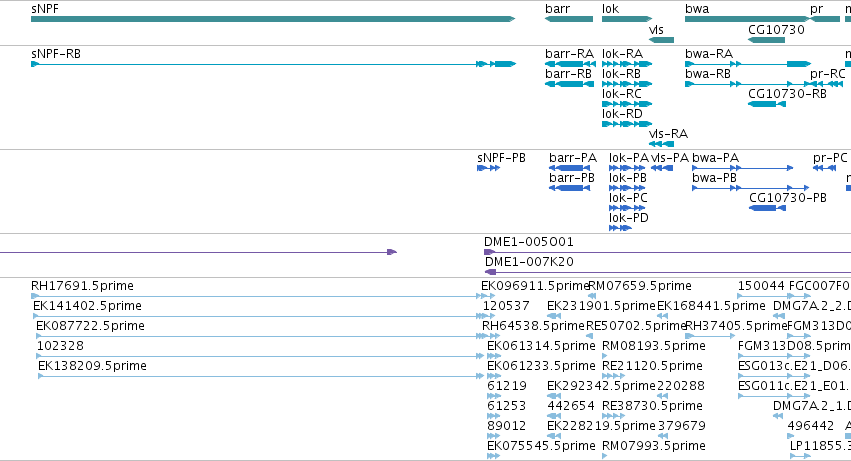
Task: Select EST EK138209.5prime
Action: 92,366
